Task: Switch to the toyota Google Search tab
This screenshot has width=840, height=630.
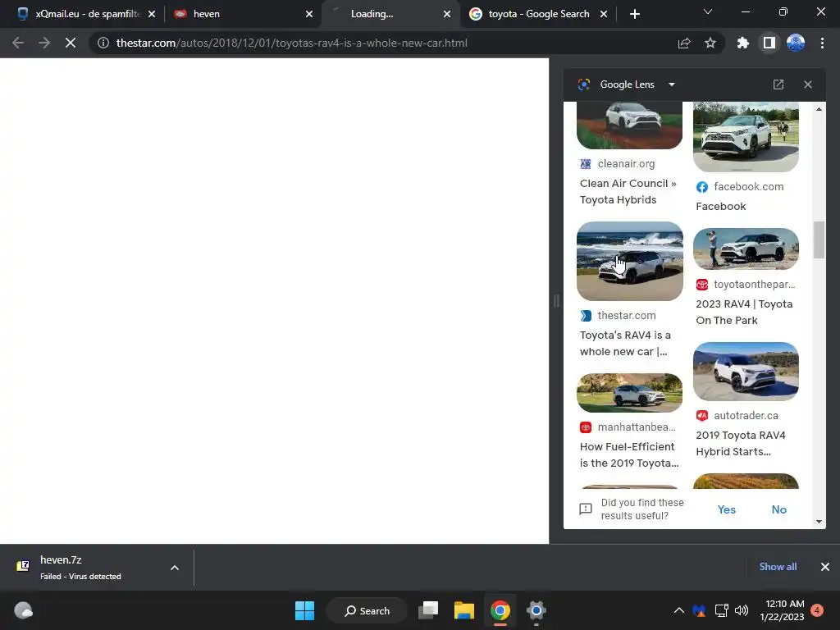Action: point(538,14)
